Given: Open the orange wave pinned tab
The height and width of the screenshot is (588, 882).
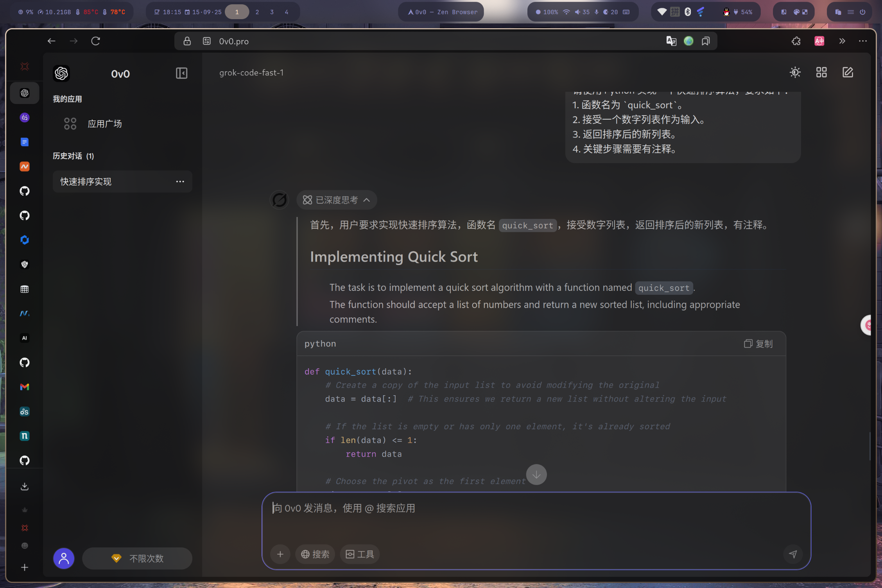Looking at the screenshot, I should tap(25, 167).
